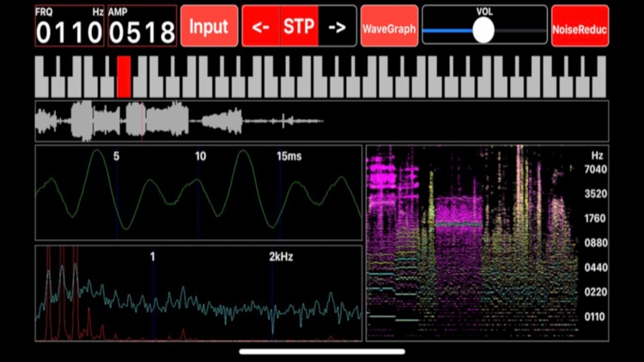644x362 pixels.
Task: Tap the highlighted red piano key
Action: (x=124, y=76)
